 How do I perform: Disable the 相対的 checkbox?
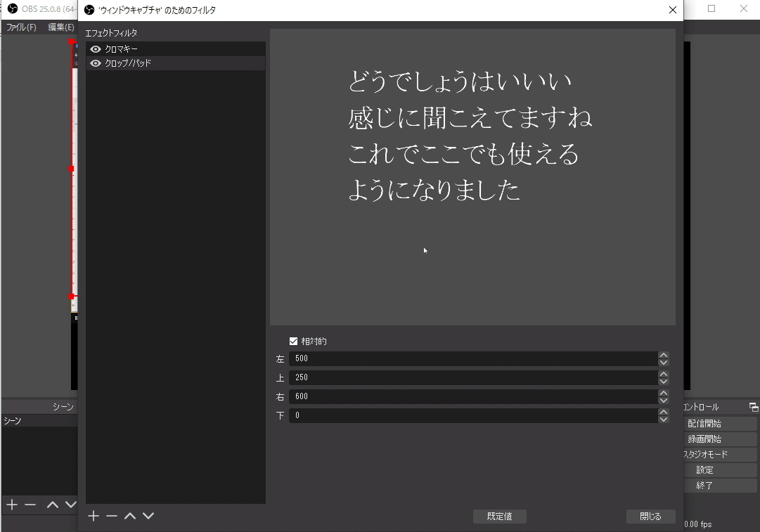click(293, 341)
